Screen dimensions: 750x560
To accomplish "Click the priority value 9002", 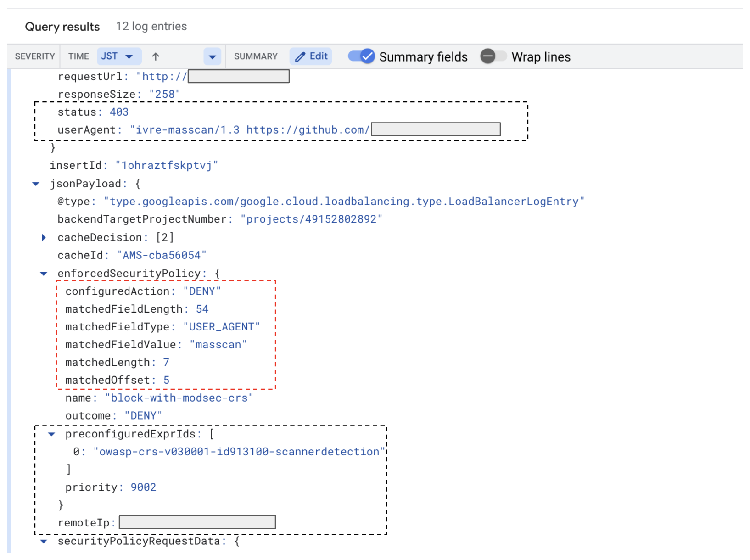I will coord(143,487).
